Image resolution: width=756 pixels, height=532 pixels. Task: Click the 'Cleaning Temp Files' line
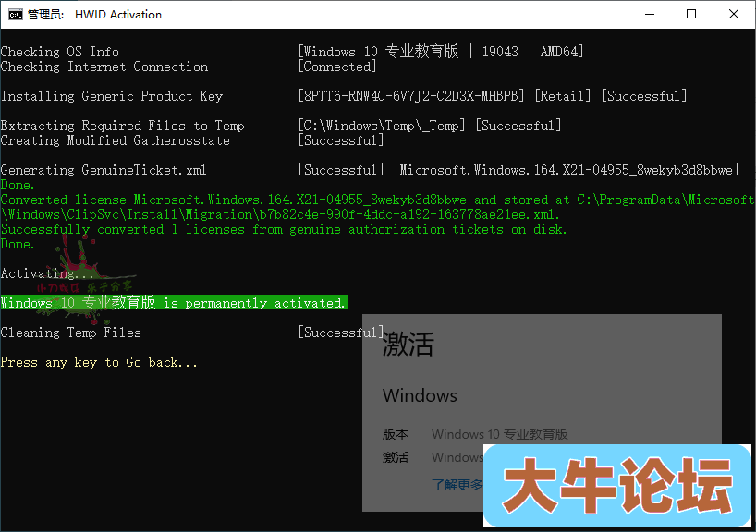point(71,332)
